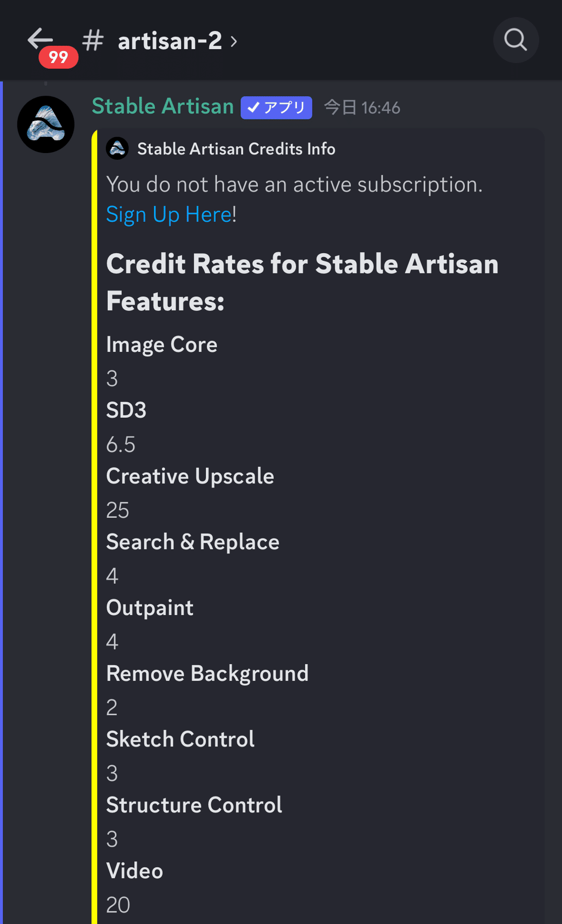Open the Sign Up Here link
This screenshot has width=562, height=924.
tap(169, 214)
